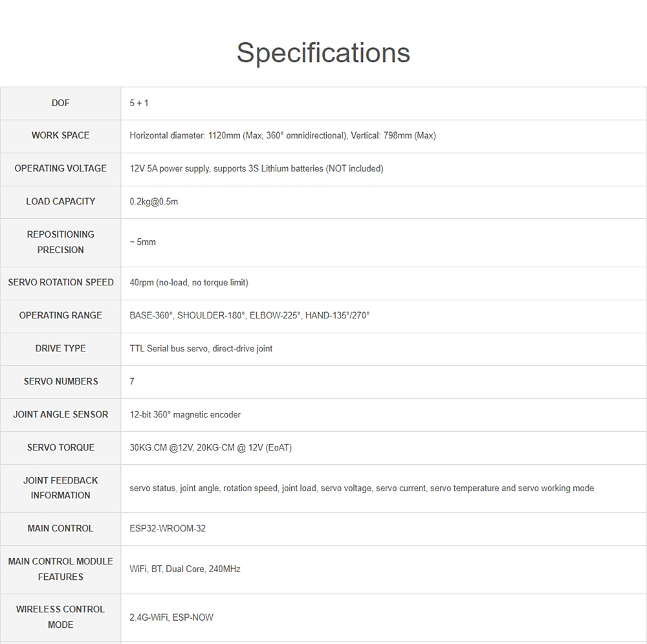Click the horizontal diameter 1120mm value text
Viewport: 647px width, 644px height.
pos(283,136)
